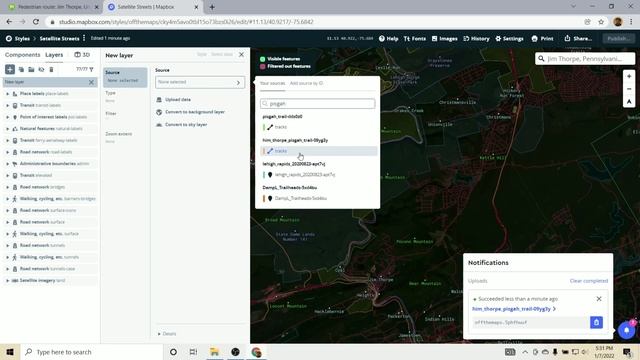This screenshot has width=640, height=360.
Task: Delete layer trash icon
Action: [x=51, y=69]
